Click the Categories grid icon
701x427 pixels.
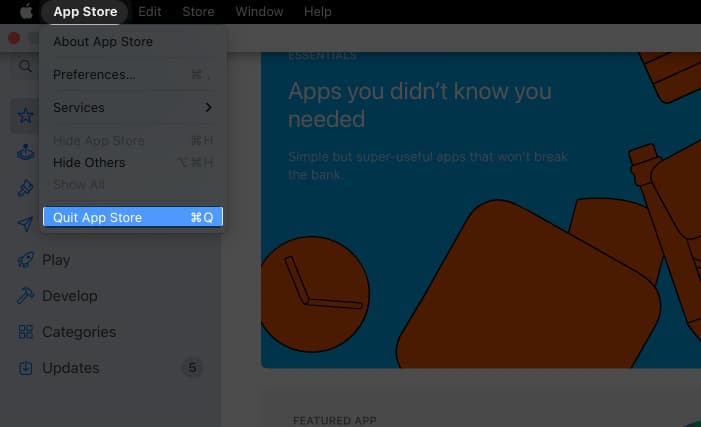point(25,332)
